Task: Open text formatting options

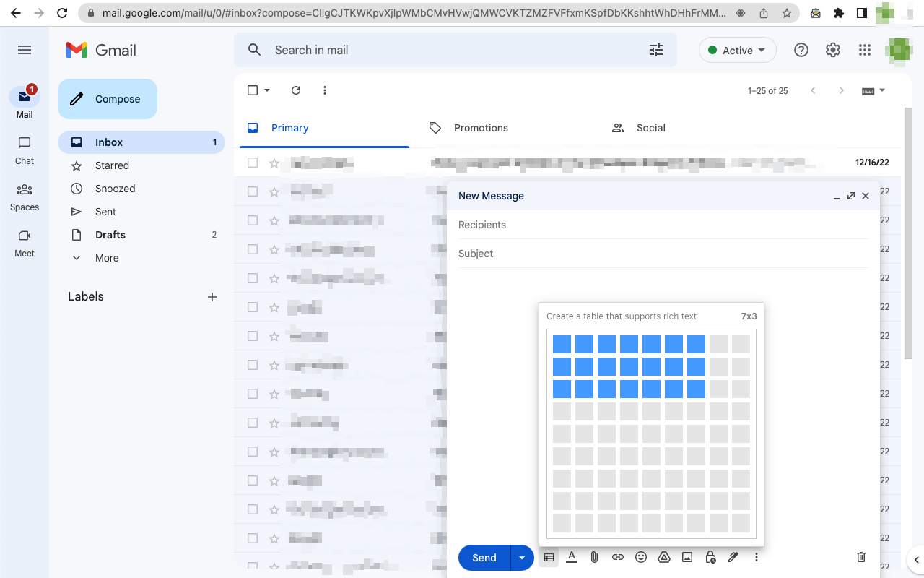Action: (572, 557)
